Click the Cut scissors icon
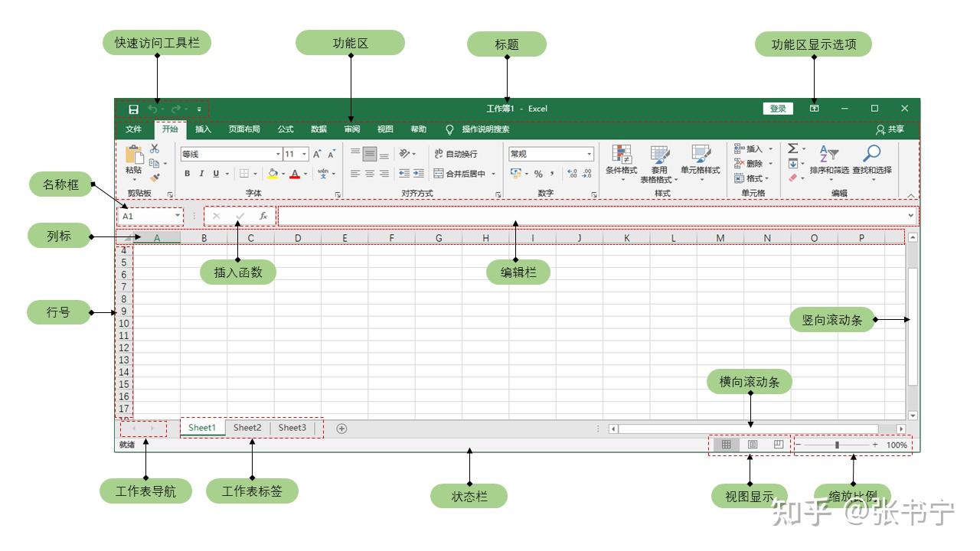 pos(155,148)
